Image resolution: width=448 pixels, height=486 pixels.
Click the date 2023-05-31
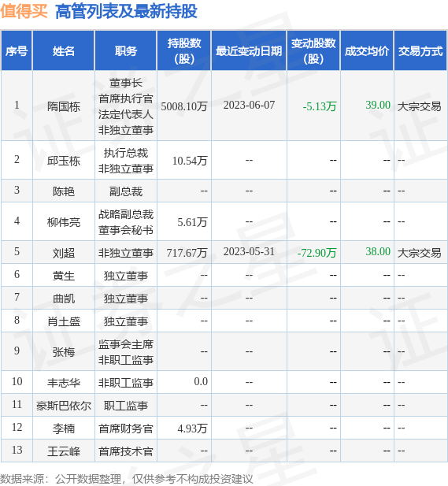tap(249, 251)
